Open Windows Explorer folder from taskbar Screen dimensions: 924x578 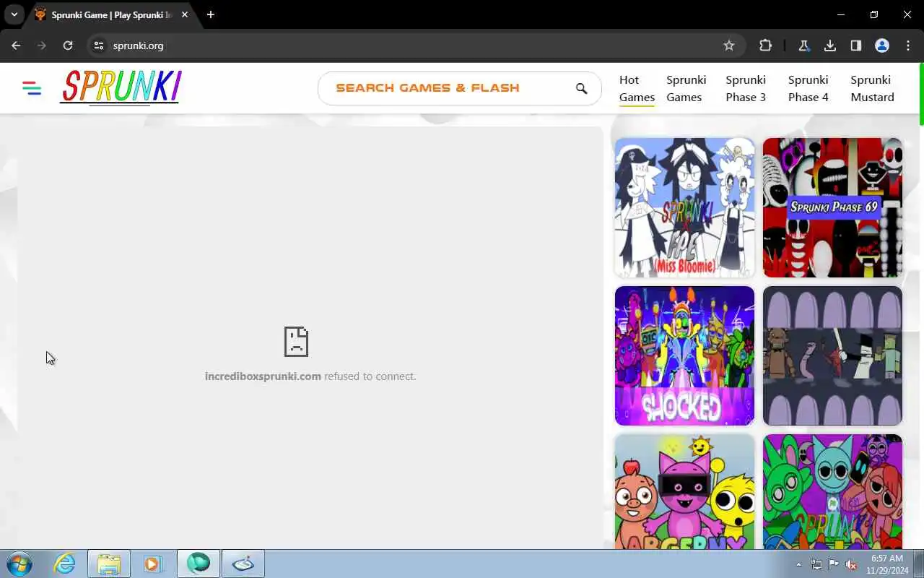(109, 564)
